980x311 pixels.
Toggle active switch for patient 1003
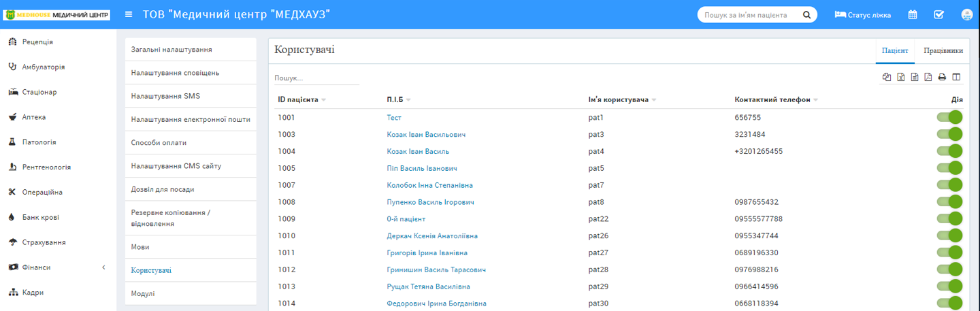click(949, 134)
